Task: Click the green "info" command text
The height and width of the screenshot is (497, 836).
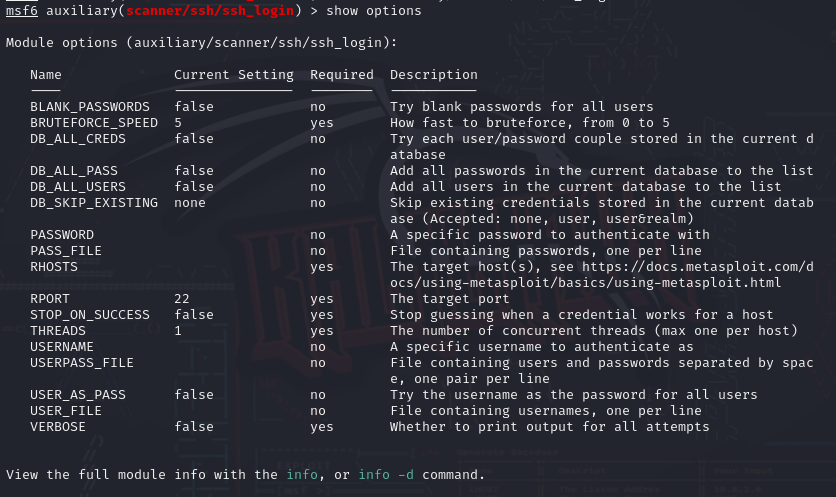Action: [x=301, y=474]
